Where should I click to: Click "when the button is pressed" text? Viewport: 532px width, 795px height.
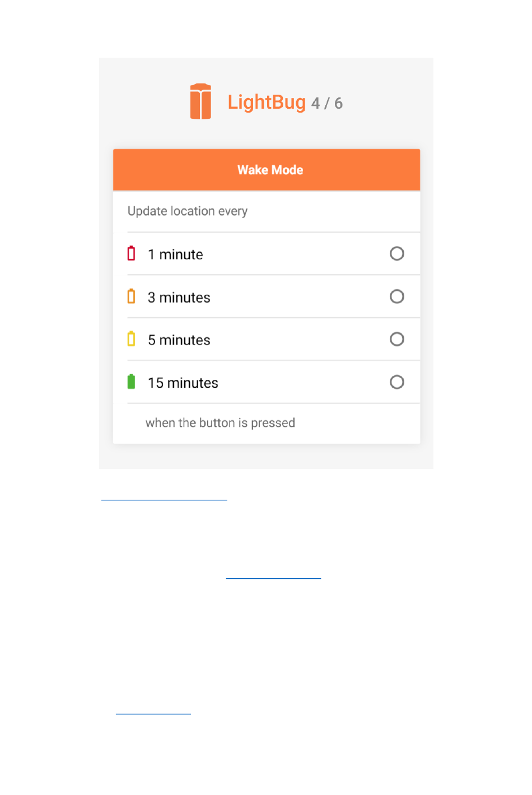pos(220,423)
